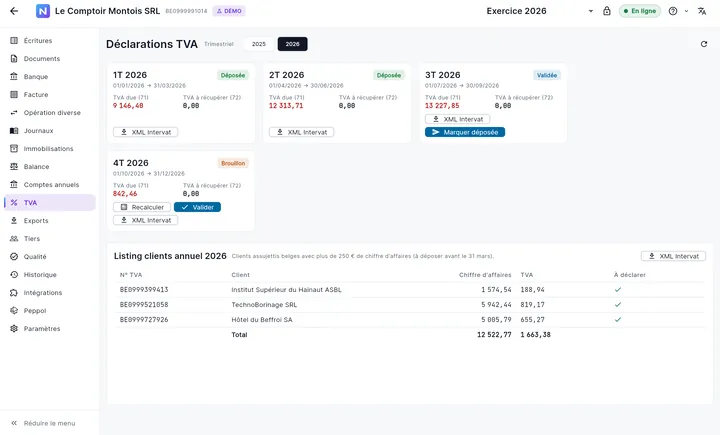Switch to the 2025 year tab
Screen dimensions: 720x435
pos(259,44)
